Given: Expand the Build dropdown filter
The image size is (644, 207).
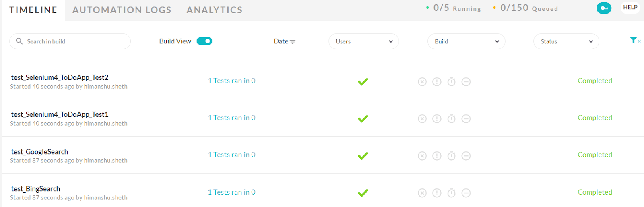Looking at the screenshot, I should click(466, 41).
